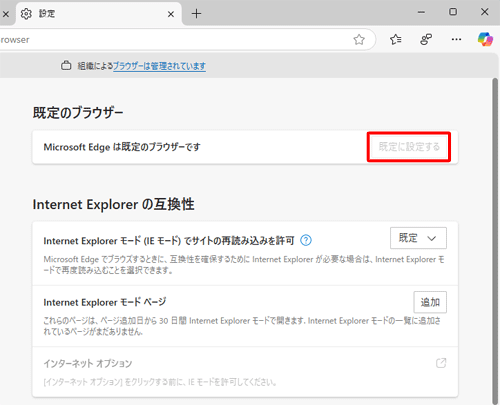Open the Favorites list icon

(x=396, y=40)
